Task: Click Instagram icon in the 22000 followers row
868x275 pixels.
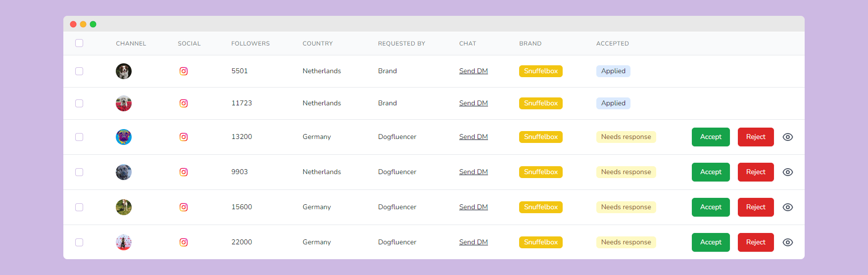Action: coord(184,242)
